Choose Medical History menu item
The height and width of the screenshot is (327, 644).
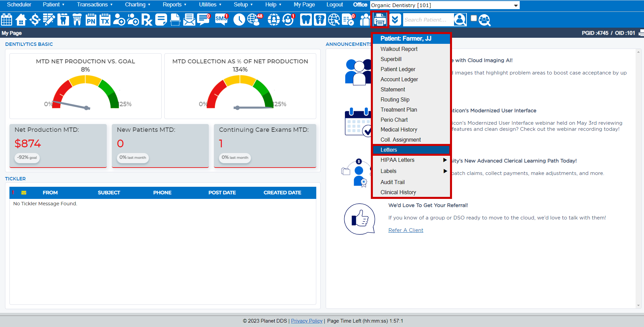coord(411,129)
